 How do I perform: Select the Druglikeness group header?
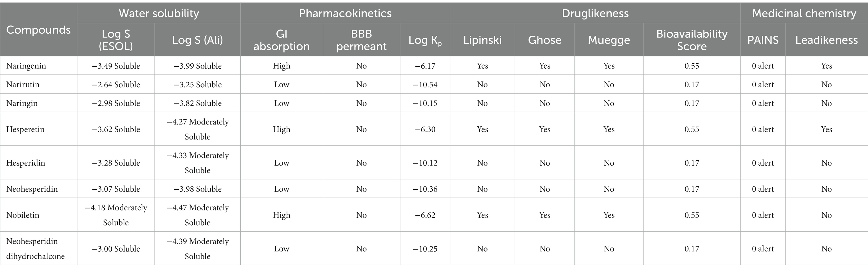tap(595, 13)
